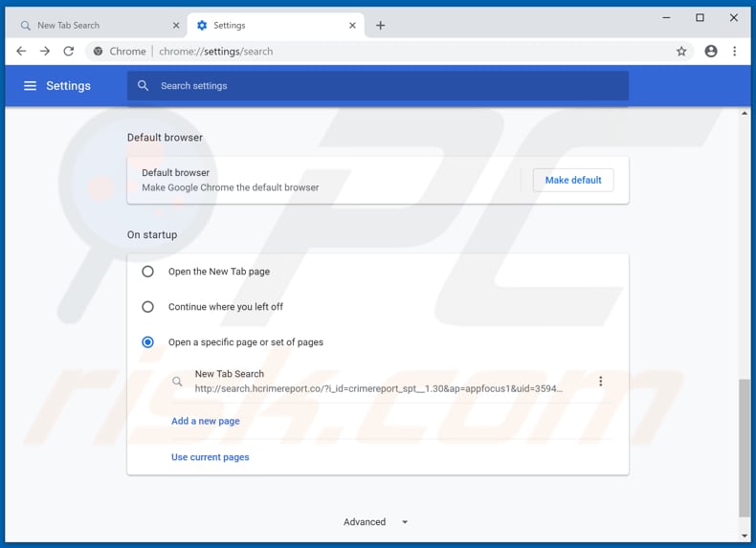This screenshot has width=756, height=548.
Task: Open the Settings hamburger menu
Action: (30, 86)
